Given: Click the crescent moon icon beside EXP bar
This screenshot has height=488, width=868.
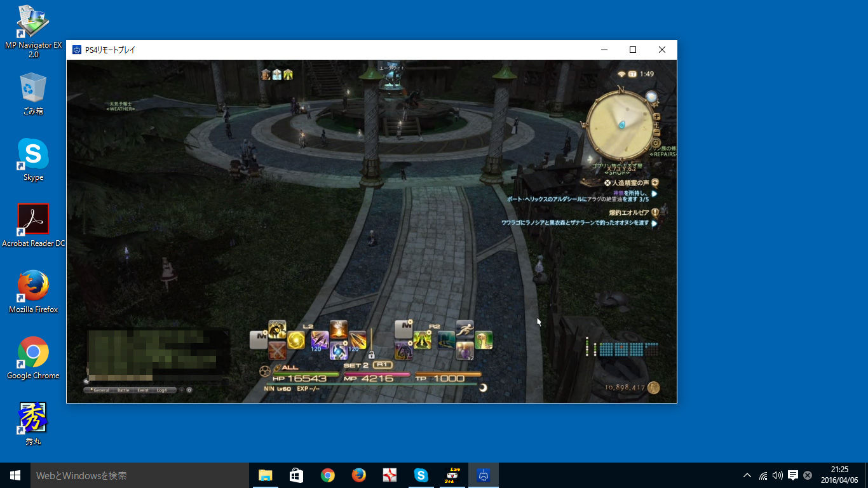Looking at the screenshot, I should click(x=483, y=388).
